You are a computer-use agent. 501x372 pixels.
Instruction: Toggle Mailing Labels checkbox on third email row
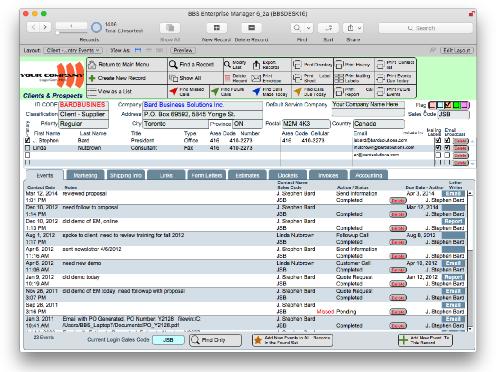point(438,155)
